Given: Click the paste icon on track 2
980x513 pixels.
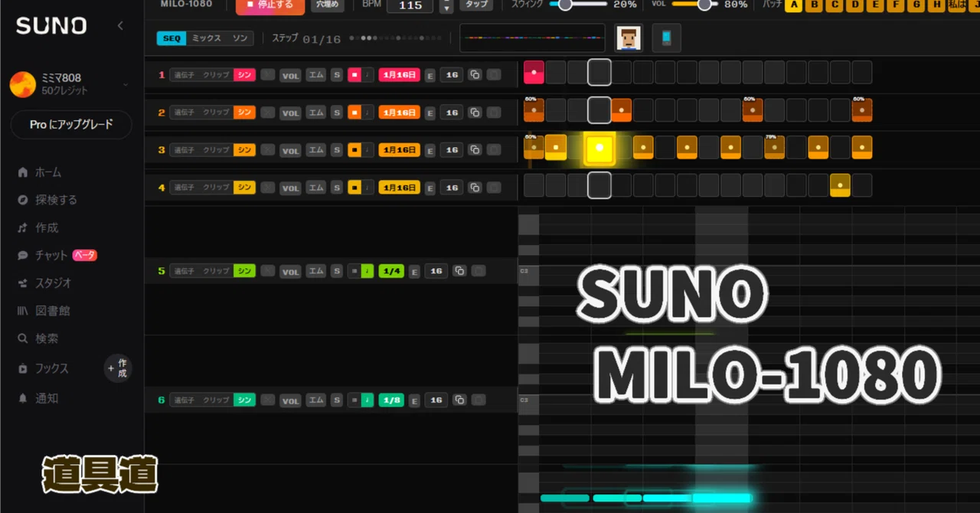Looking at the screenshot, I should point(494,113).
